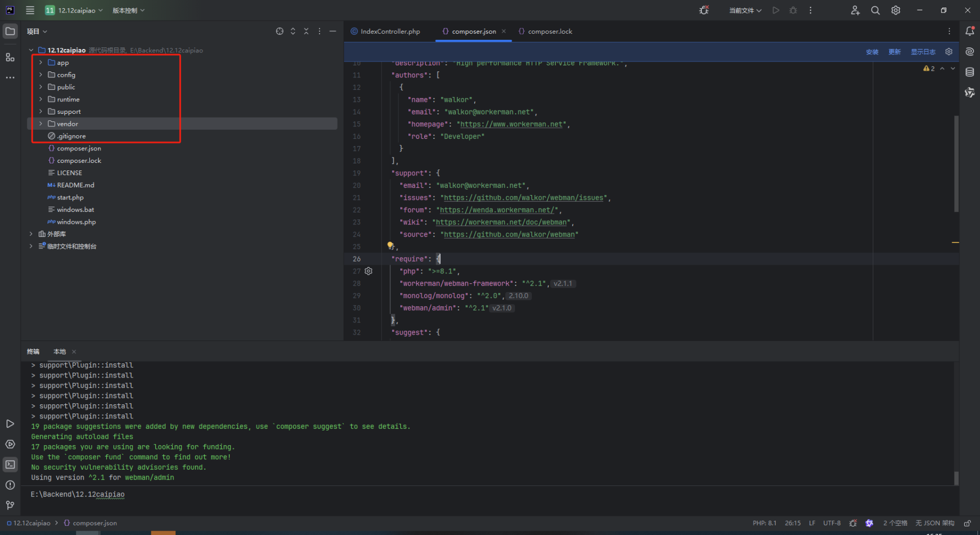980x535 pixels.
Task: Switch to composer.lock tab
Action: (546, 32)
